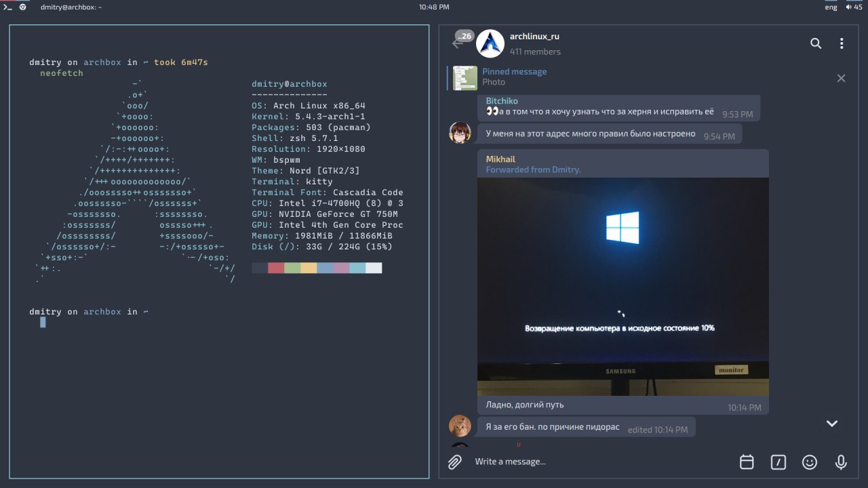Focus the Write a message field
This screenshot has height=488, width=868.
600,462
